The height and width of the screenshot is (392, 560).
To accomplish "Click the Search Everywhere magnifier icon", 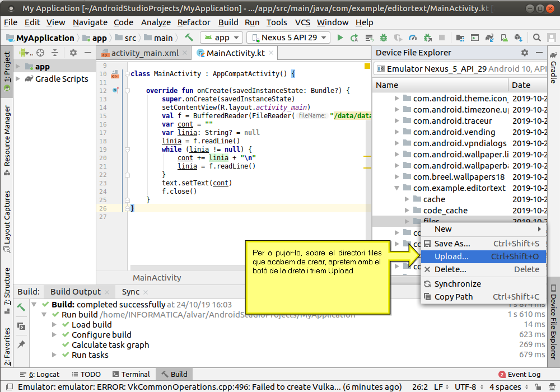I will pyautogui.click(x=536, y=38).
